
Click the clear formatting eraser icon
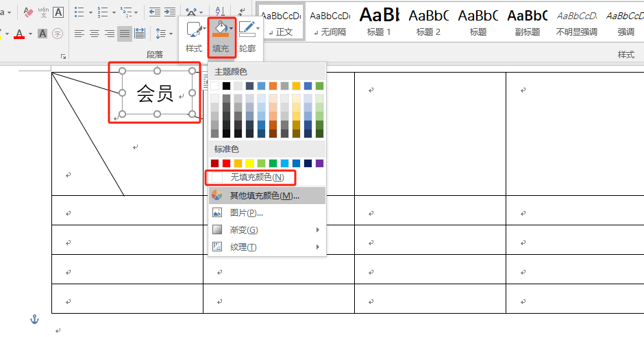[28, 12]
